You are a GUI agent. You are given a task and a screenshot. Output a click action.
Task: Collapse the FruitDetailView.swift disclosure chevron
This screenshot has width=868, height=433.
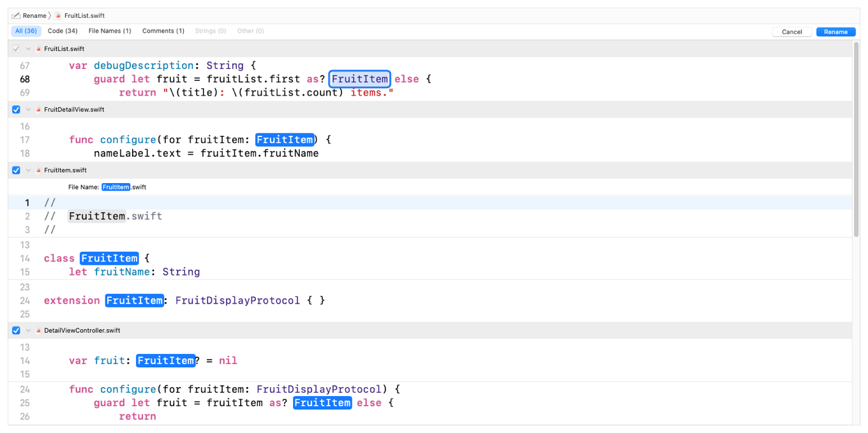[28, 110]
